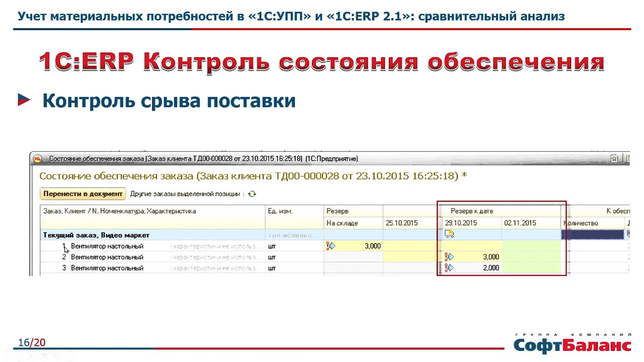Click the На складе sub-header

[x=353, y=223]
